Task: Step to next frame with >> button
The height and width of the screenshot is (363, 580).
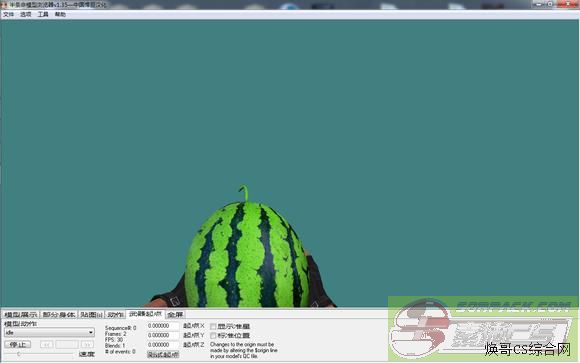Action: (87, 344)
